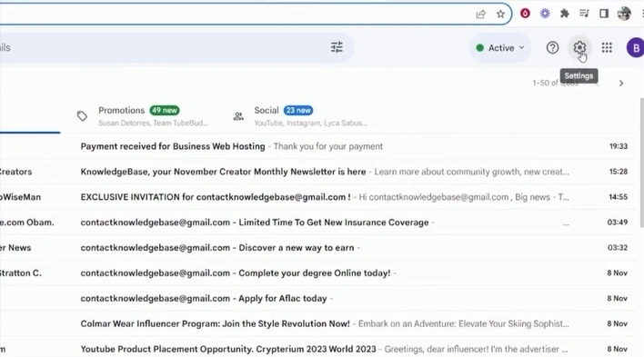
Task: Click the 03:49 timestamp
Action: pos(618,223)
